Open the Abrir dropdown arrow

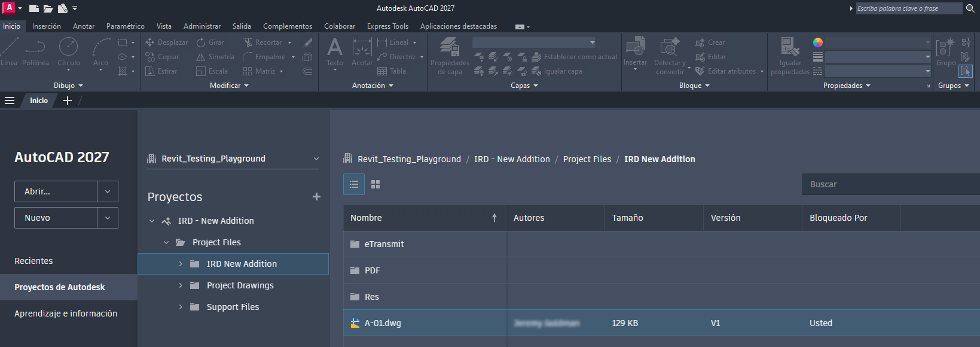(x=108, y=191)
